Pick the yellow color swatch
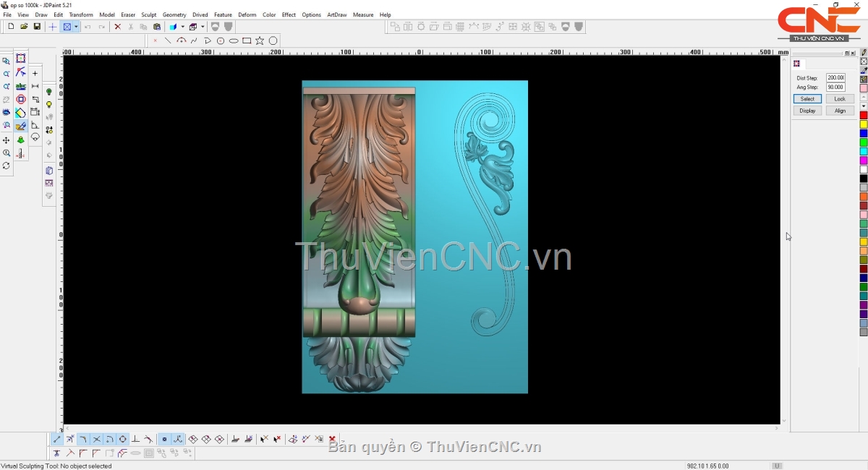868x470 pixels. 864,124
